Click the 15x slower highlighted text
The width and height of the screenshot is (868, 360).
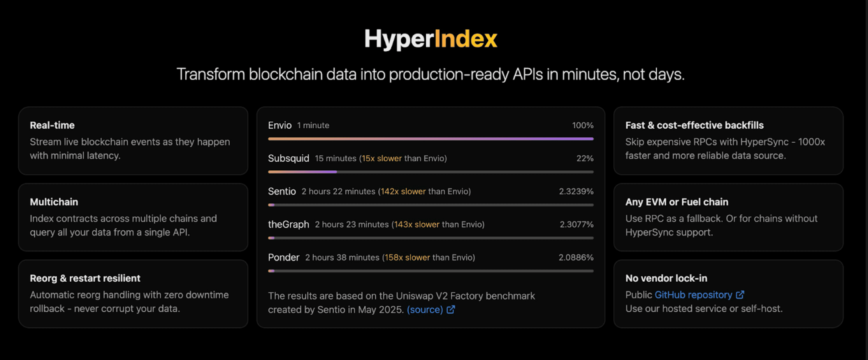click(x=382, y=158)
